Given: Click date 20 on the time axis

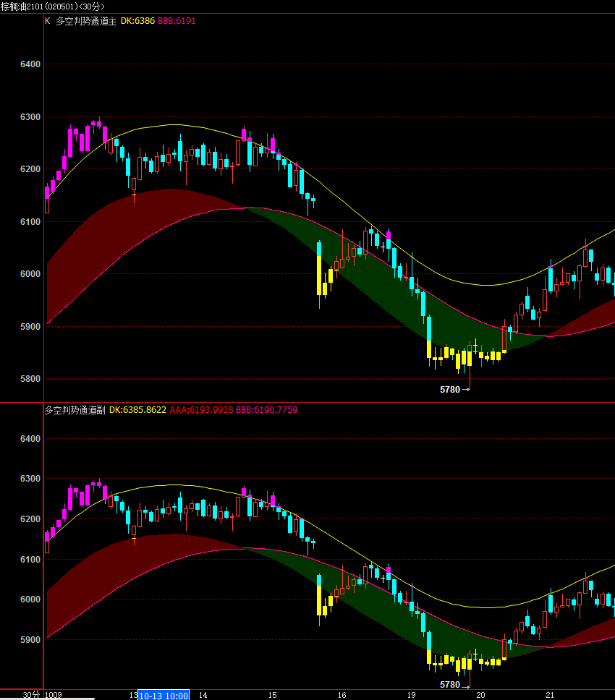Looking at the screenshot, I should tap(480, 695).
